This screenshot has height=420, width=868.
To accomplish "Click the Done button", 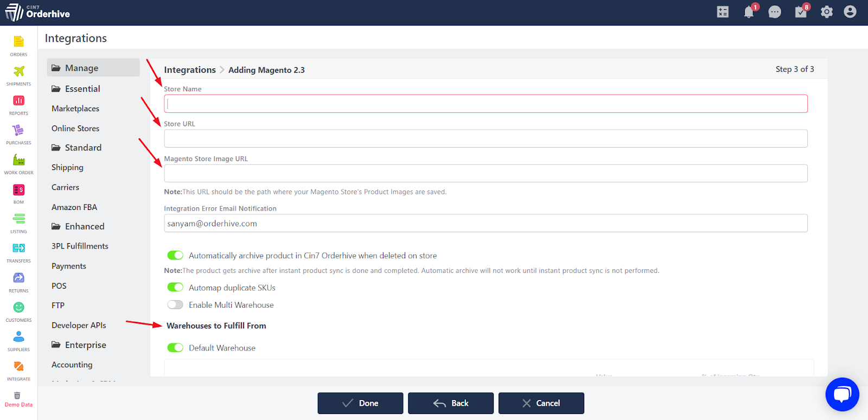I will (x=360, y=403).
